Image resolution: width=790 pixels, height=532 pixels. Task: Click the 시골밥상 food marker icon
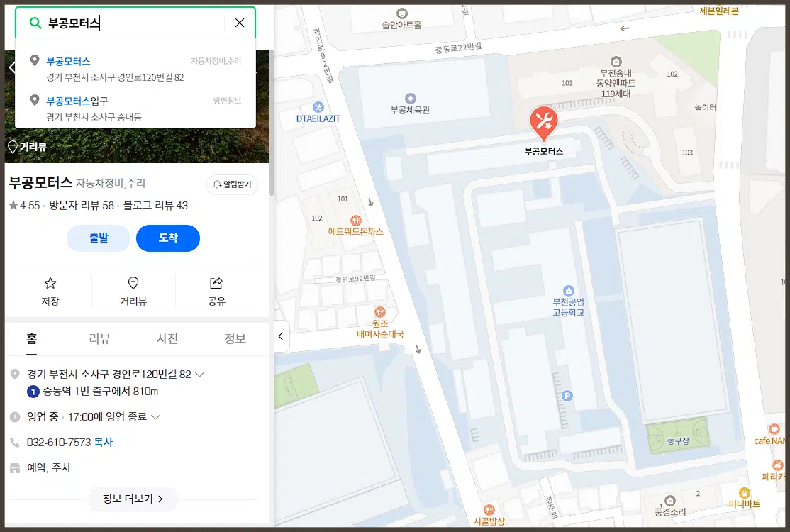coord(489,508)
